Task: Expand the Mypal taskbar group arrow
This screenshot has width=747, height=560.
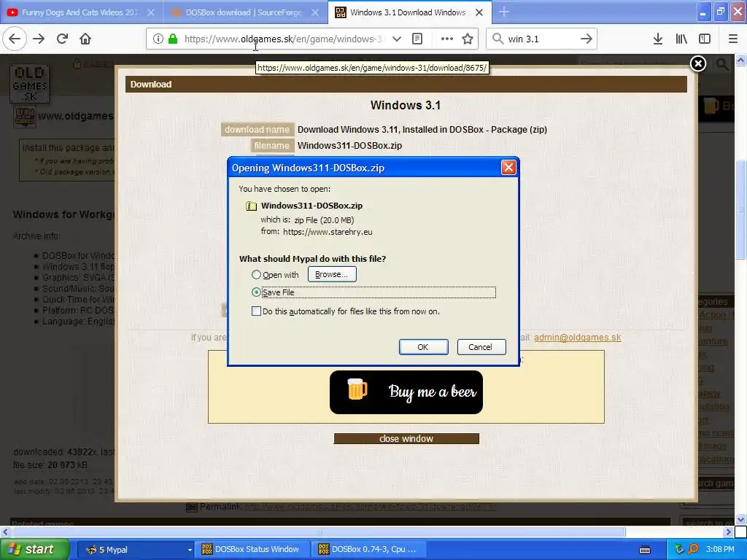Action: [x=190, y=550]
